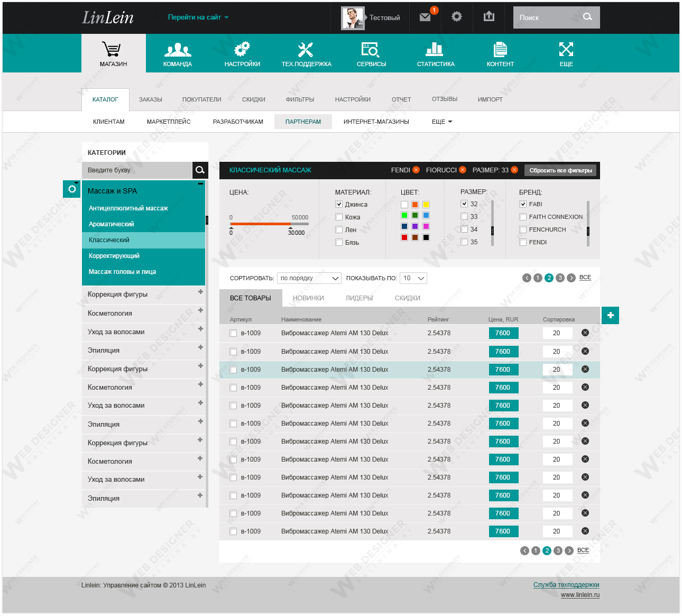Select the first product row checkbox
The image size is (682, 616).
pyautogui.click(x=233, y=333)
